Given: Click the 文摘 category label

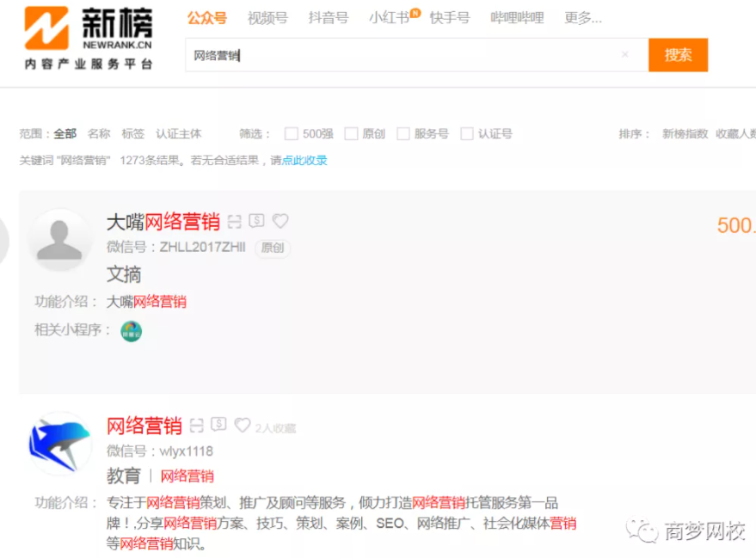Looking at the screenshot, I should click(x=124, y=274).
